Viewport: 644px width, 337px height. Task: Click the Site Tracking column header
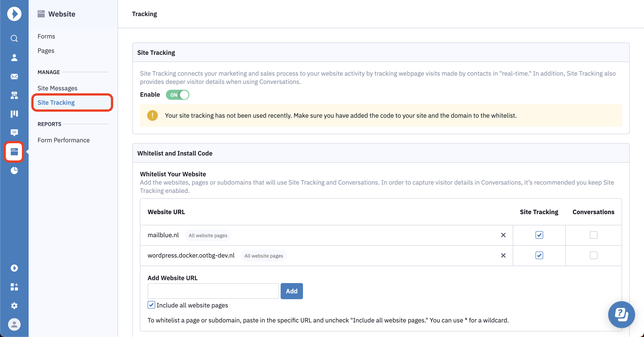(539, 212)
